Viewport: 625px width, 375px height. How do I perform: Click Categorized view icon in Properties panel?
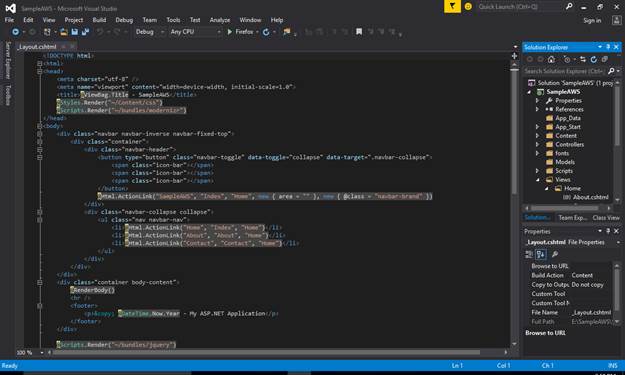click(529, 254)
